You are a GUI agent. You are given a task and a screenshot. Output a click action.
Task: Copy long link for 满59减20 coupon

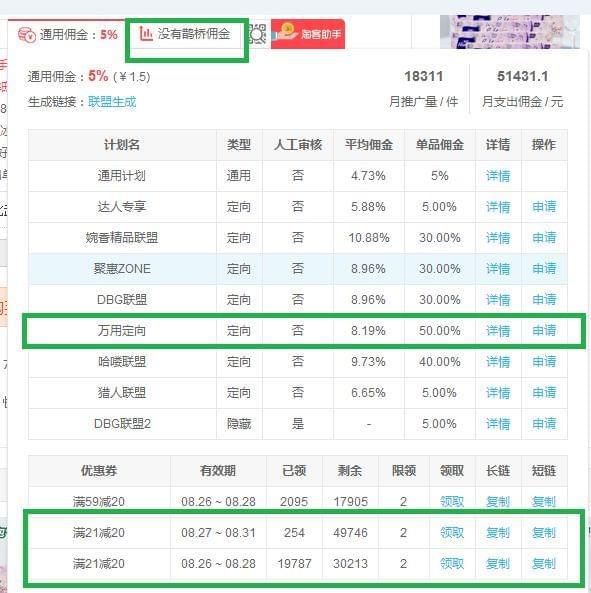click(498, 502)
